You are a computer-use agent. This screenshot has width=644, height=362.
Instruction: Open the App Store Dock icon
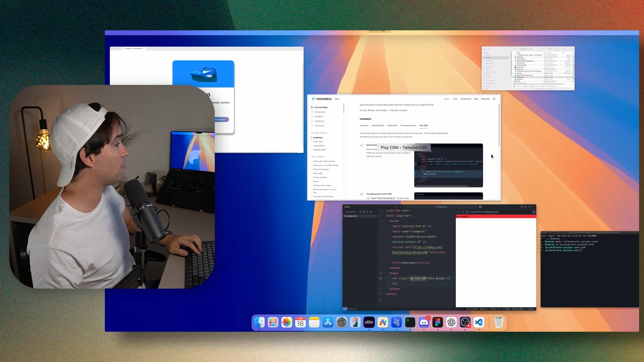328,322
